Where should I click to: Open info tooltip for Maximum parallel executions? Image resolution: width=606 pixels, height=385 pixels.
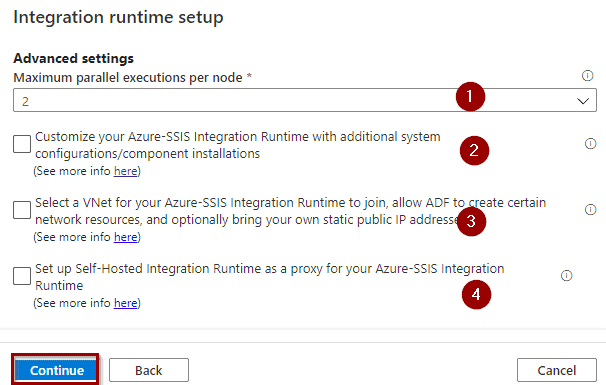587,75
